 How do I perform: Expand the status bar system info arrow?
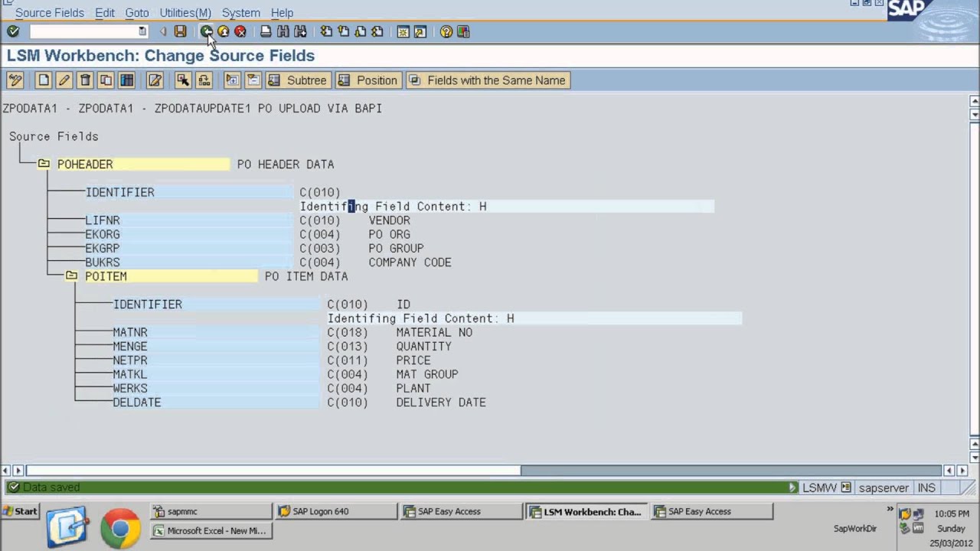pyautogui.click(x=793, y=487)
